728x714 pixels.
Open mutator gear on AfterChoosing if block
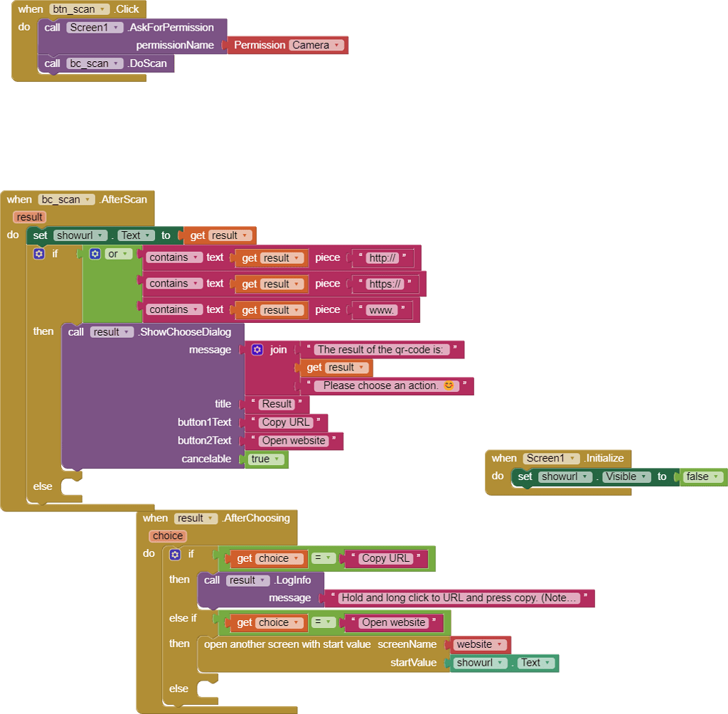point(175,554)
